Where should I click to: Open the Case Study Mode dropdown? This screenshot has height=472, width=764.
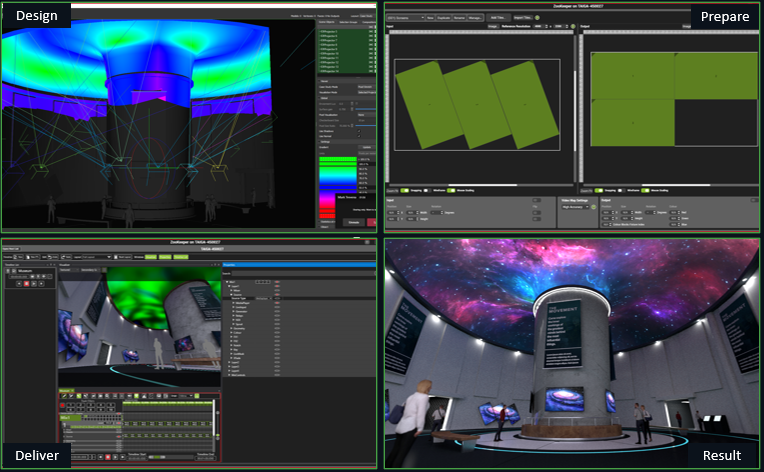point(367,87)
